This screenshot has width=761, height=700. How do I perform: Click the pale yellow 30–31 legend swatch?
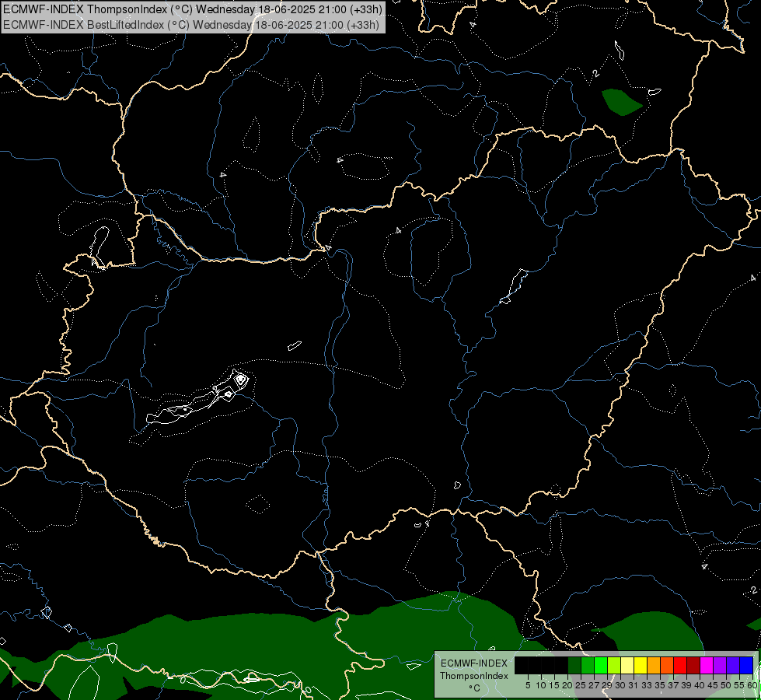(x=627, y=665)
